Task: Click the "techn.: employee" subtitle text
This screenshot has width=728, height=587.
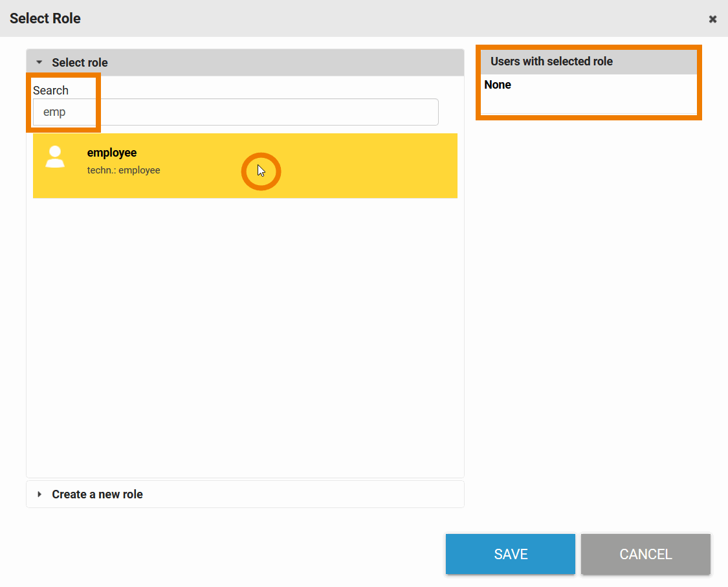Action: 124,170
